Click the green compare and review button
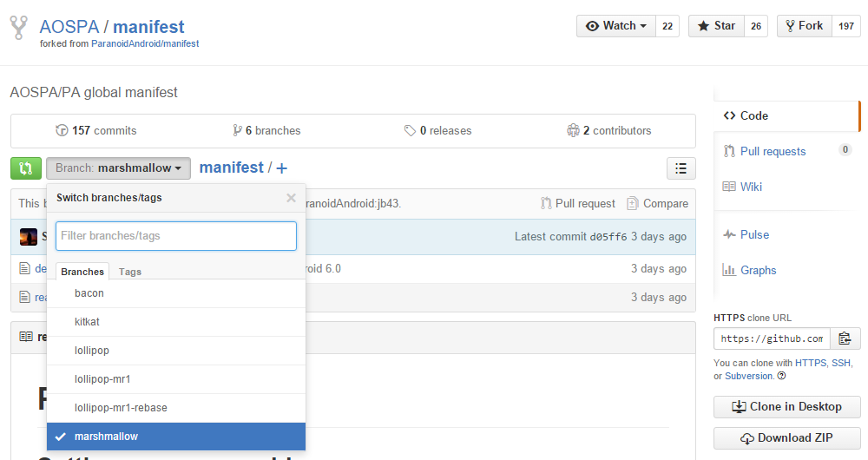Screen dimensions: 868x460 coord(26,168)
